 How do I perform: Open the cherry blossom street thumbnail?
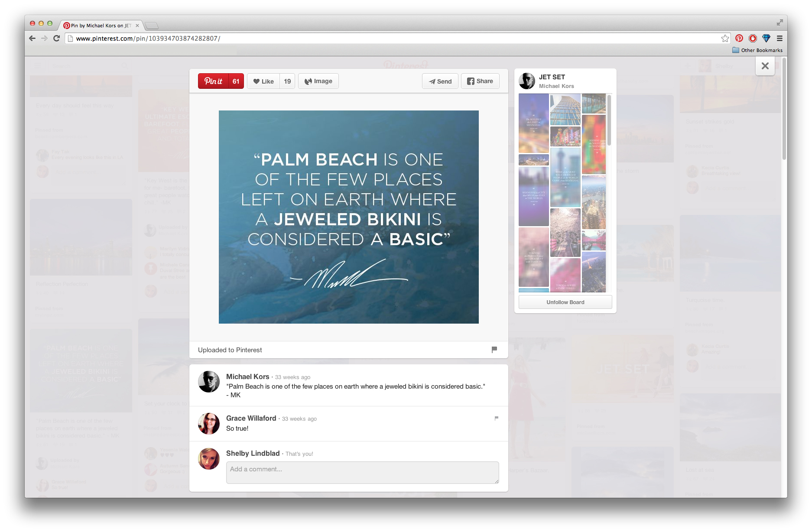tap(565, 233)
